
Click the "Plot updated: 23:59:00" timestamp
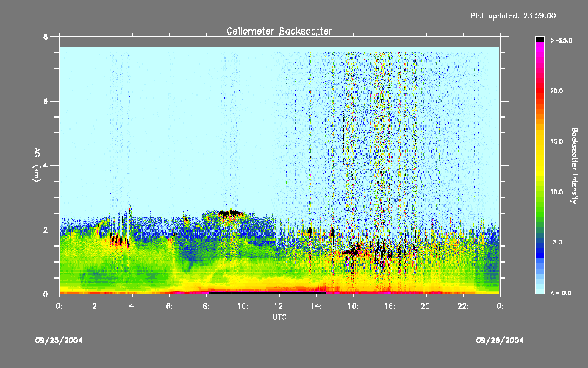click(x=513, y=15)
